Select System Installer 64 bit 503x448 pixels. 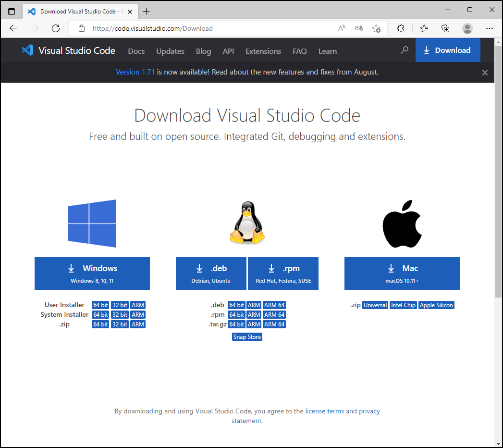pyautogui.click(x=100, y=315)
